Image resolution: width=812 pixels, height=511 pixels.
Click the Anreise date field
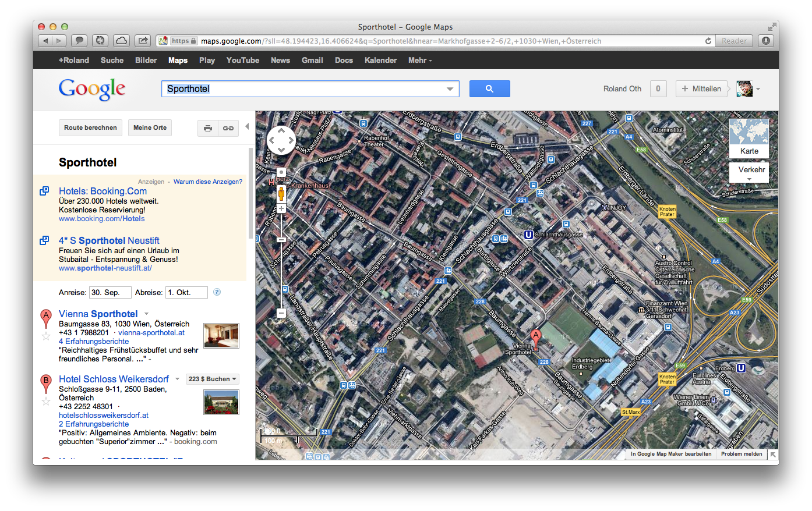pos(110,292)
